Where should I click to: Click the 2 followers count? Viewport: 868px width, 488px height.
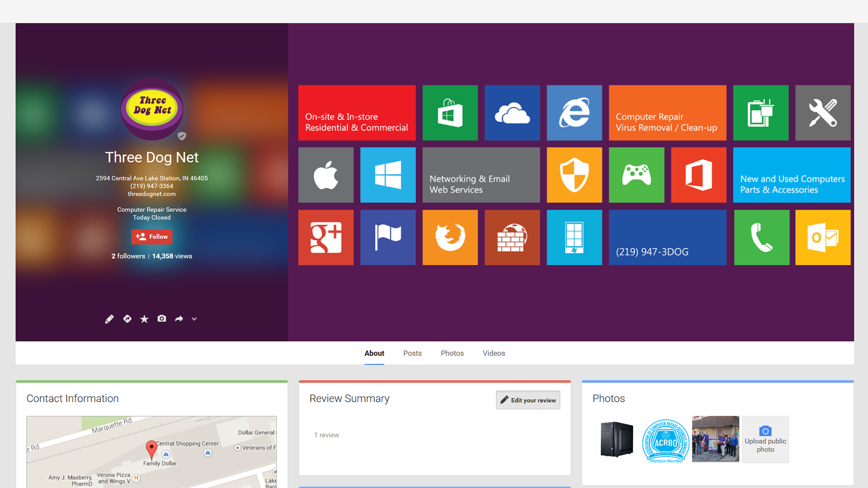[x=128, y=256]
